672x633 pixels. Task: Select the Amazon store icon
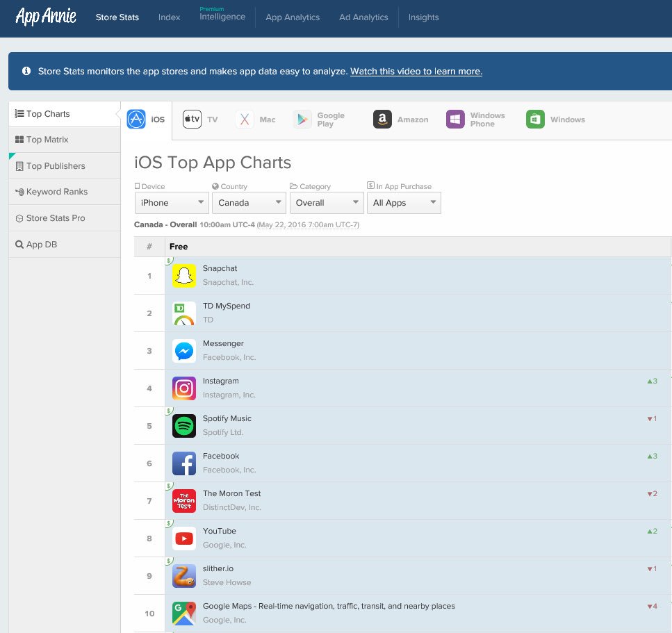coord(382,119)
